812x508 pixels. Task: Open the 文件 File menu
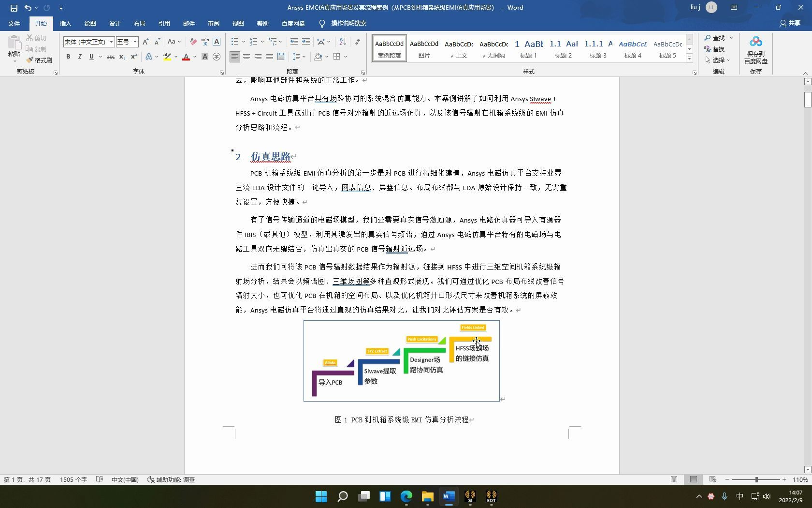(x=14, y=23)
